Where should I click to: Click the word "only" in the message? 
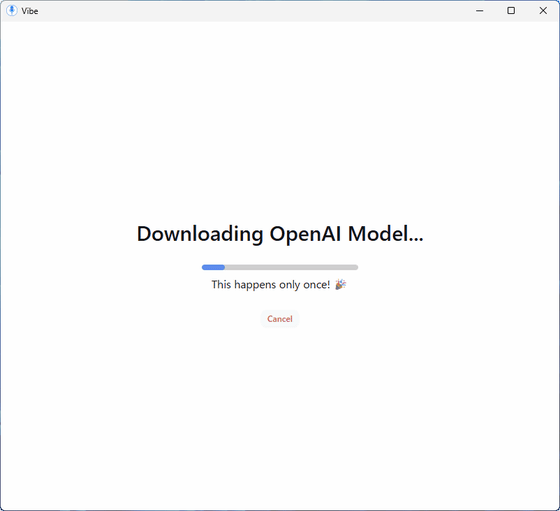(x=289, y=285)
